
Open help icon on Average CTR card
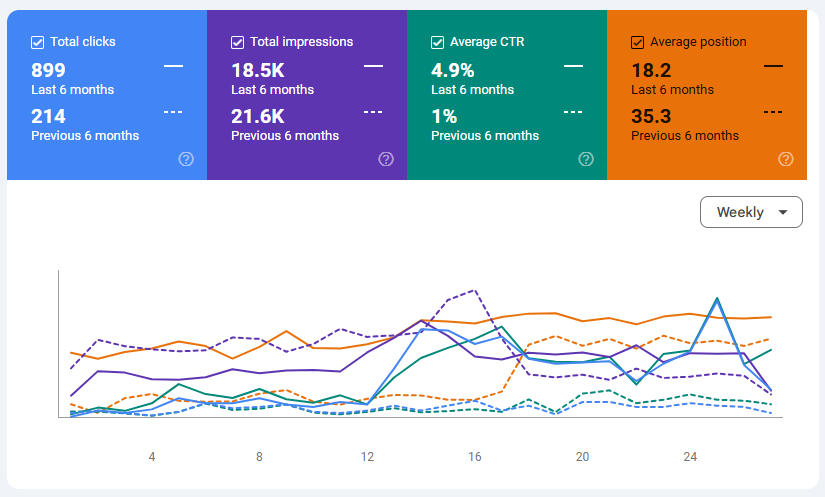coord(586,159)
